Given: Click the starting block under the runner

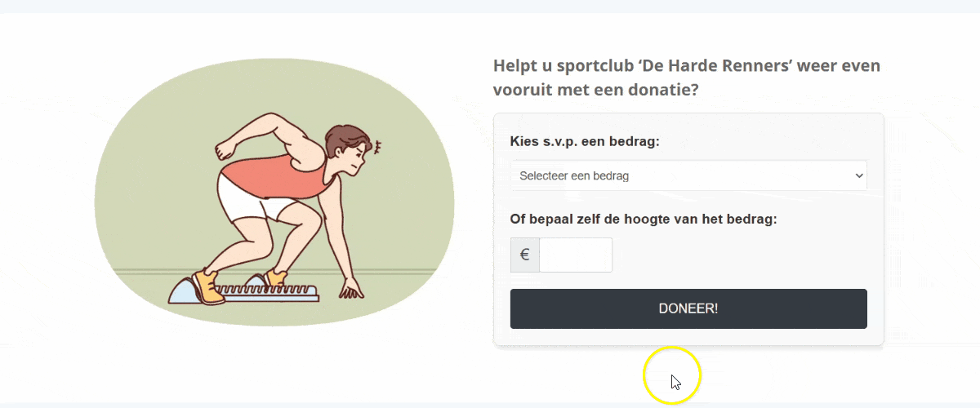Looking at the screenshot, I should pyautogui.click(x=245, y=290).
